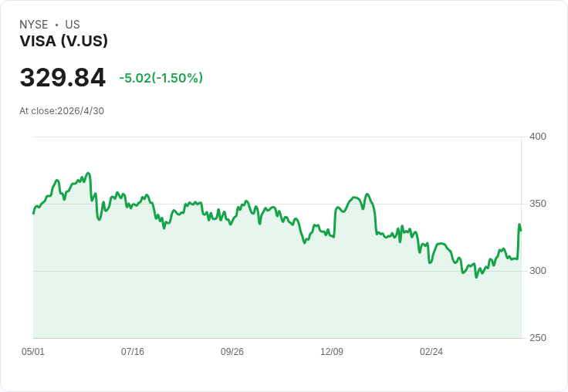Click the 09/26 x-axis date label
Image resolution: width=568 pixels, height=392 pixels.
[x=232, y=352]
